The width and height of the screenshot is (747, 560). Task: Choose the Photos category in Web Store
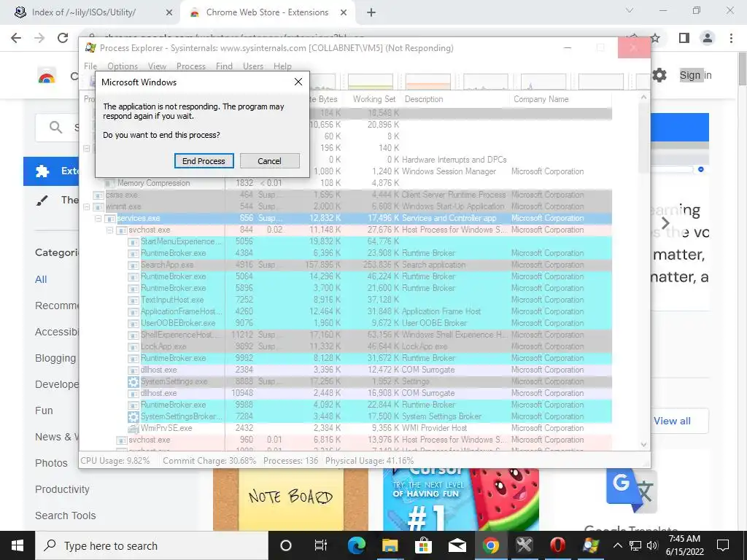pos(51,463)
